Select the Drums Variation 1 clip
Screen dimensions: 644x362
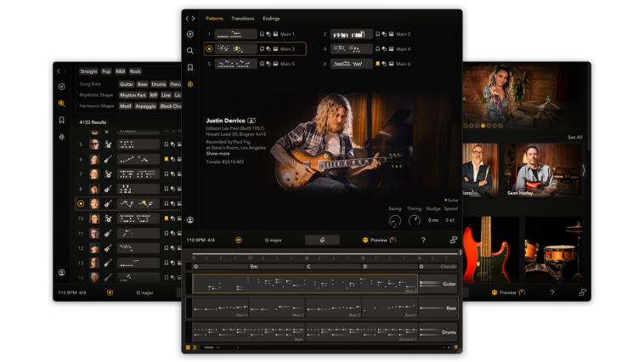[x=362, y=332]
